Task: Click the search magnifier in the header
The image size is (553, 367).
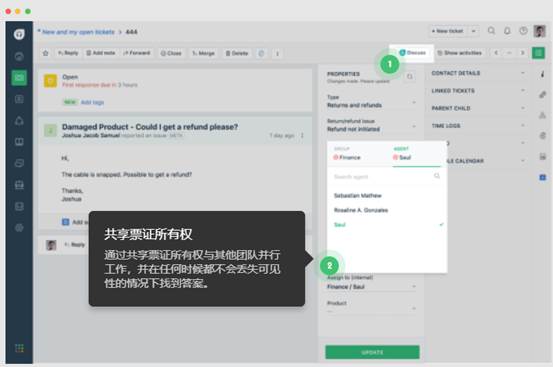Action: (x=491, y=31)
